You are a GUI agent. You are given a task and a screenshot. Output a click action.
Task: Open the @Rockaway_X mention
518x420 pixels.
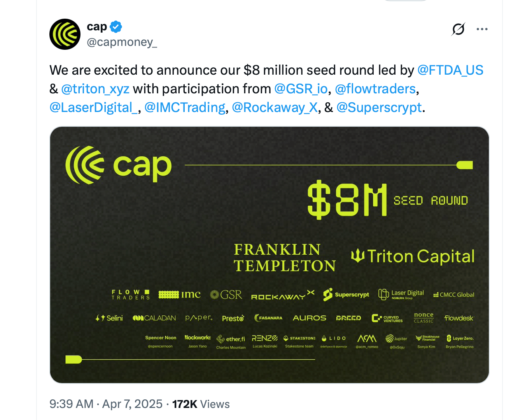(275, 108)
